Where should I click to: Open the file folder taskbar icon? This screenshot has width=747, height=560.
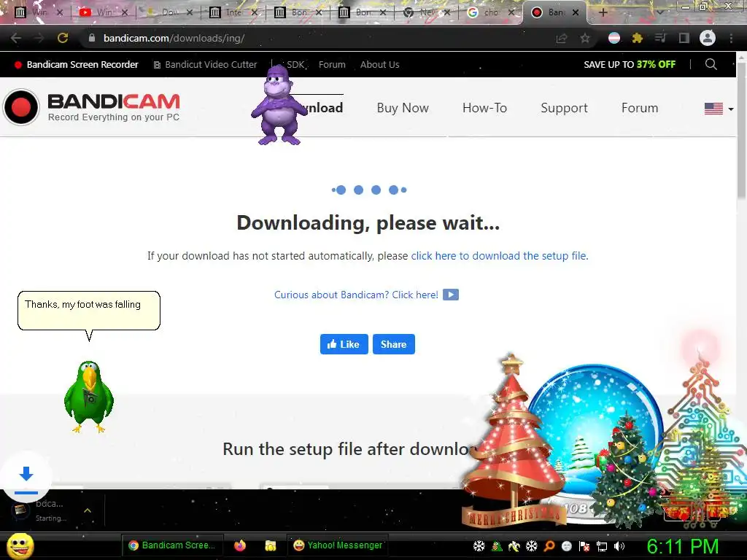point(271,545)
